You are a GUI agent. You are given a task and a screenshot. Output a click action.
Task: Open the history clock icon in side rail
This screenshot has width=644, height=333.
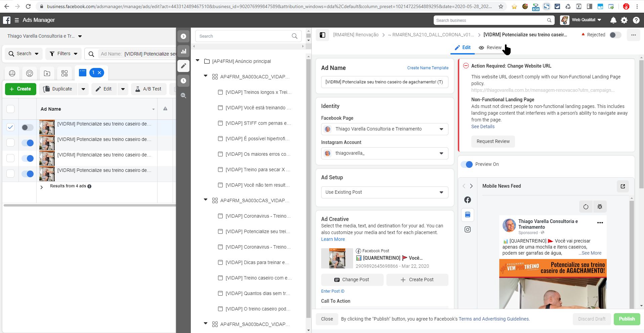coord(183,81)
